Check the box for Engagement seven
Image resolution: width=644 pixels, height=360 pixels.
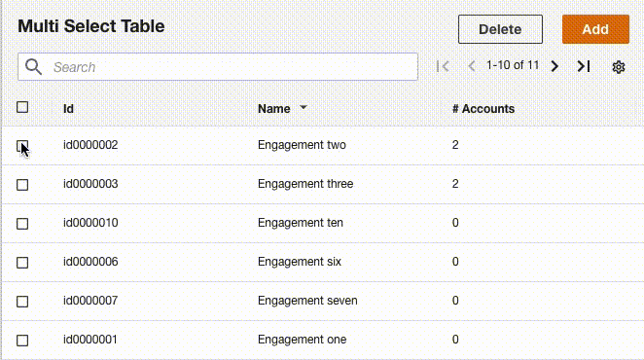(22, 302)
